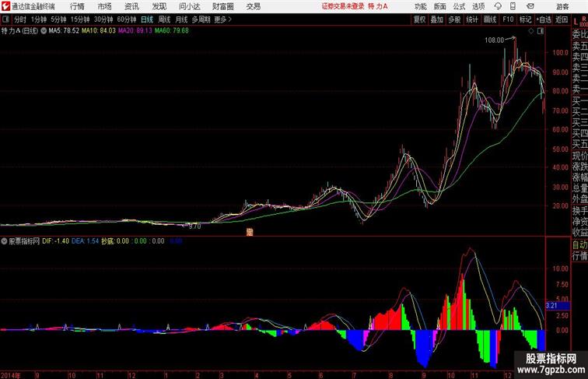This screenshot has width=588, height=379.
Task: Open the 发现 menu
Action: (159, 6)
